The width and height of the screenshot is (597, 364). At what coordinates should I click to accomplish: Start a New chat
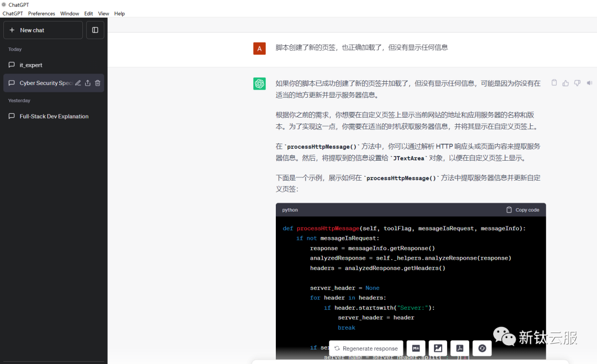(x=43, y=30)
